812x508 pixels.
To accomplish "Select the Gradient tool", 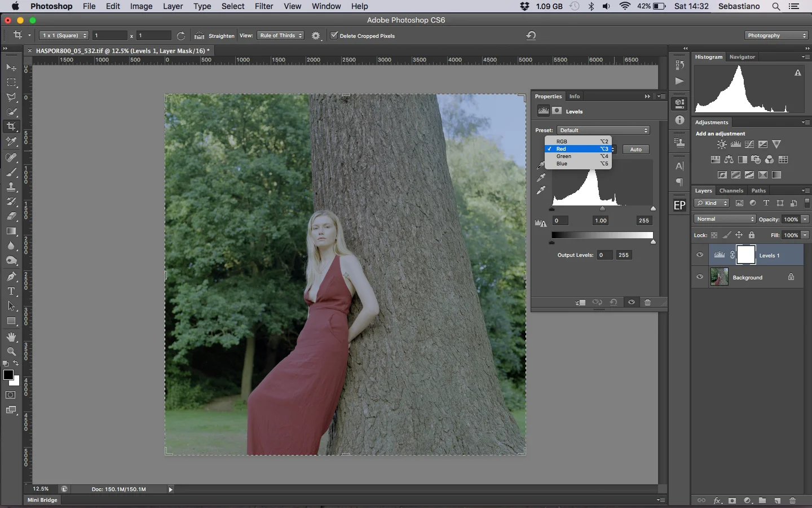I will click(x=11, y=231).
